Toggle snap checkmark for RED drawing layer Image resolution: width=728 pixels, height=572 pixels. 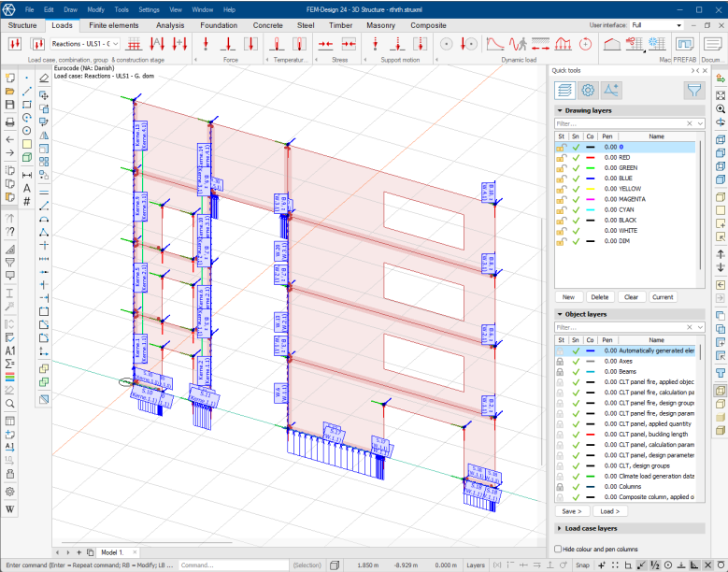[x=576, y=157]
